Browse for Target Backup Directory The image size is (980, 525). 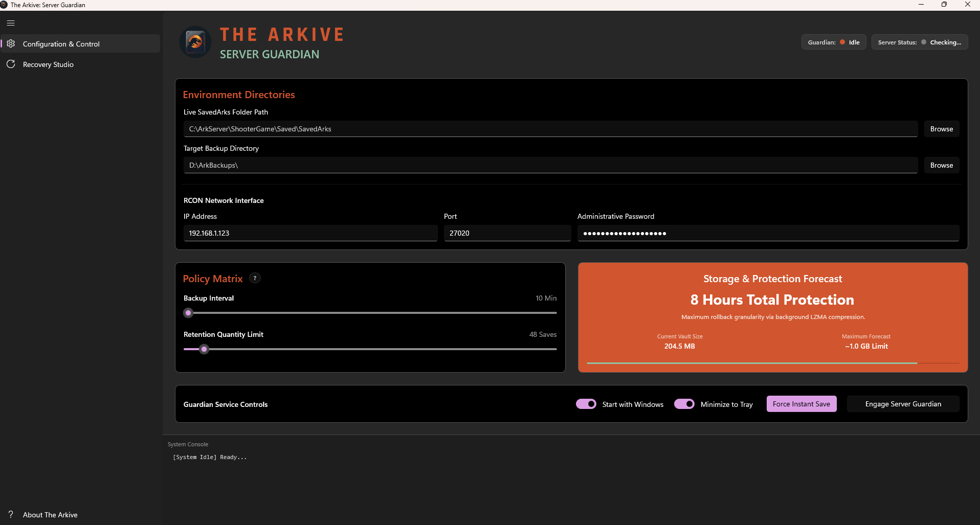click(x=942, y=165)
